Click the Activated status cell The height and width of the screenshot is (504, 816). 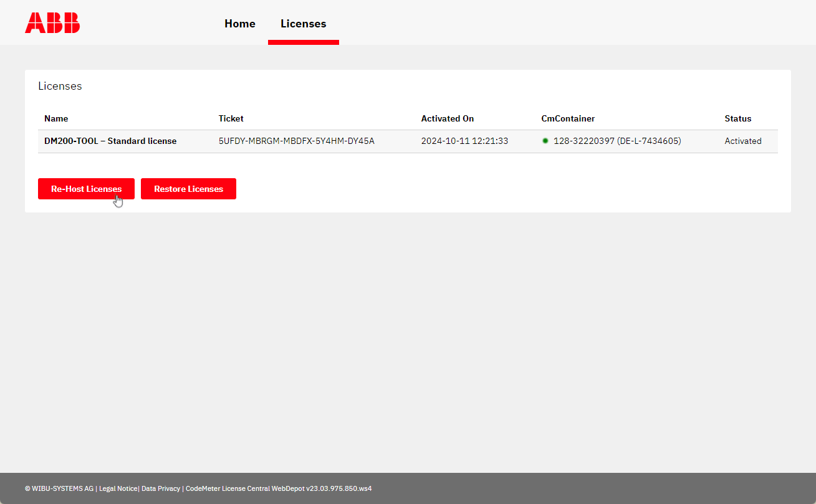click(743, 141)
